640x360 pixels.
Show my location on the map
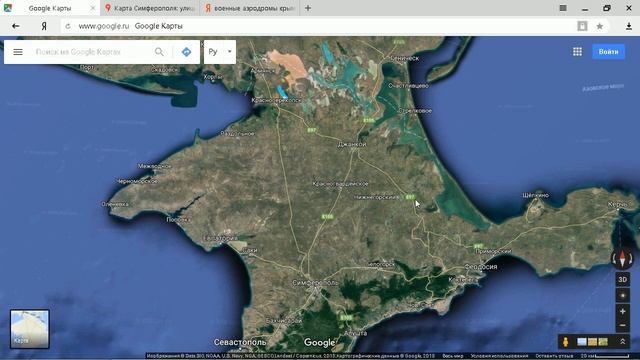coord(622,296)
